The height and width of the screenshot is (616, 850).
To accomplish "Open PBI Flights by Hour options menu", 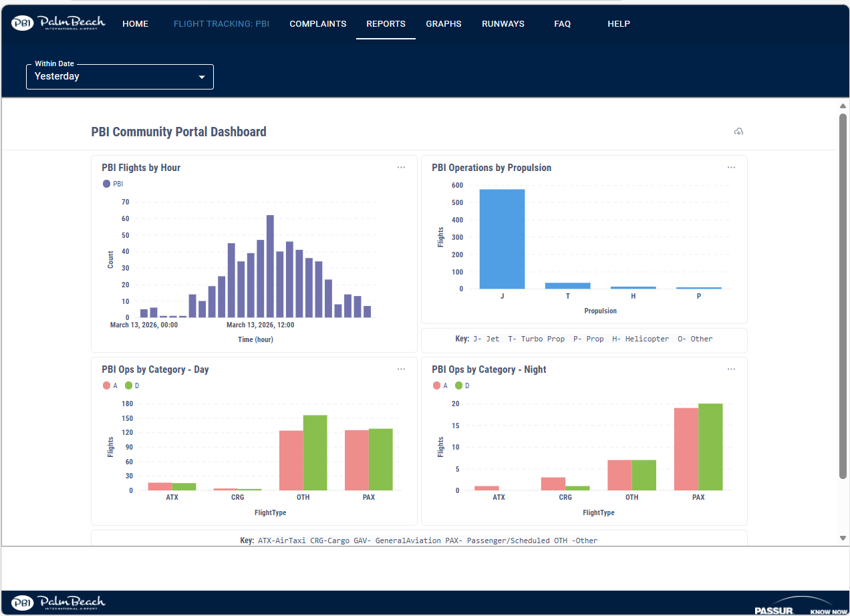I will pyautogui.click(x=401, y=168).
